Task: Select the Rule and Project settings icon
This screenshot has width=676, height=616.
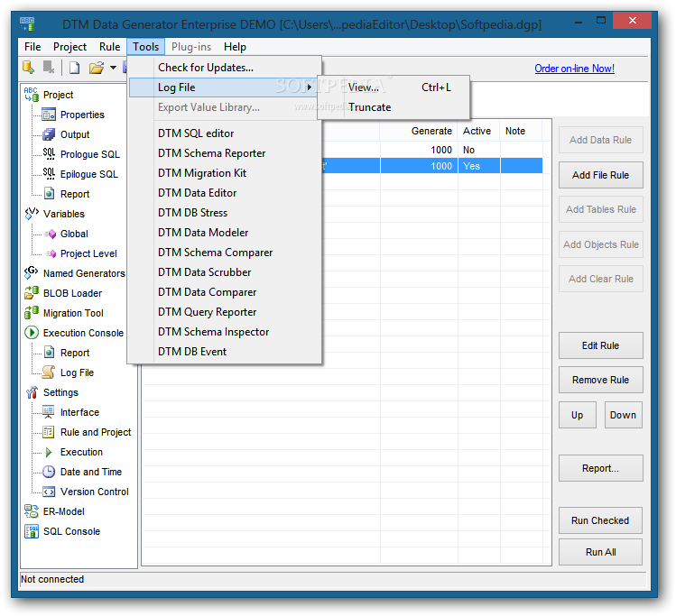Action: pyautogui.click(x=49, y=432)
